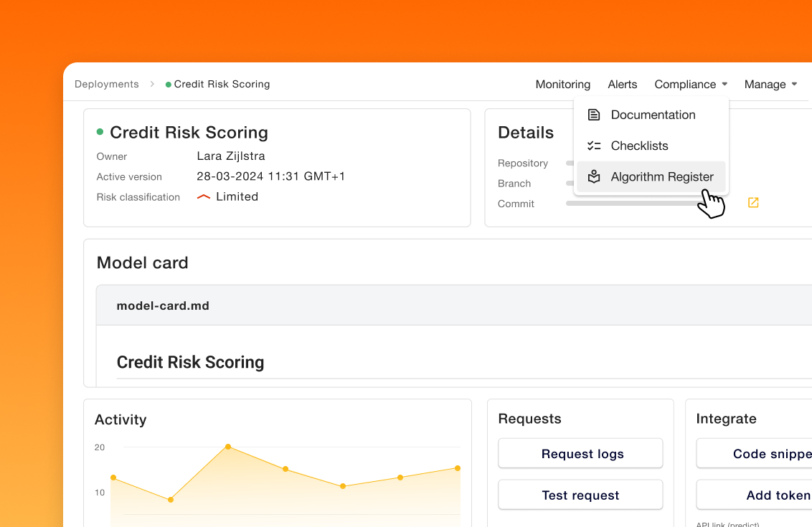The height and width of the screenshot is (527, 812).
Task: Open the external commit link icon
Action: click(753, 202)
